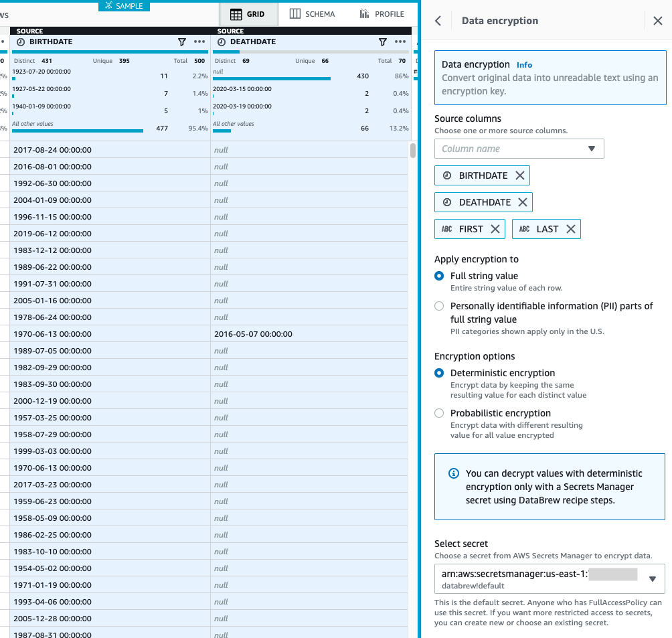Click the DEATHDATE source column tag

485,202
